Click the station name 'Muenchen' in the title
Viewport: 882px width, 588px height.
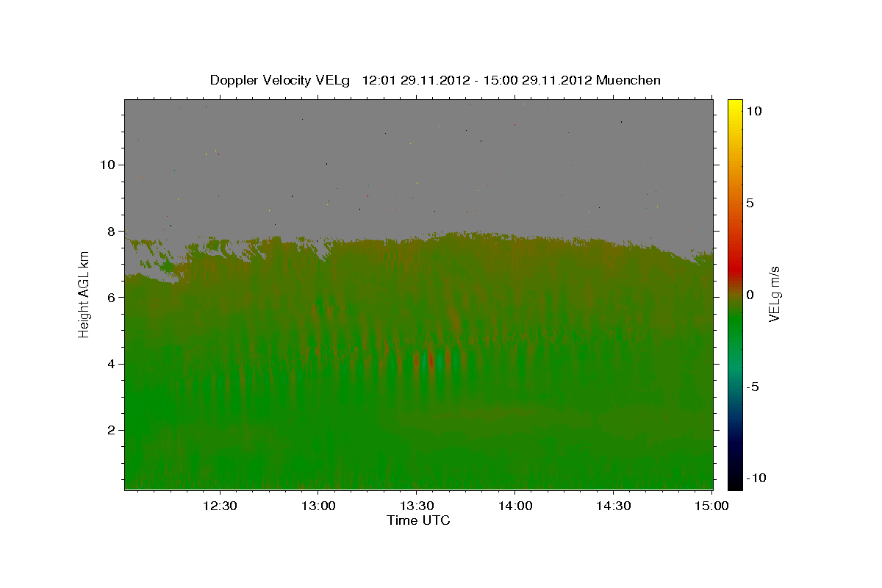[628, 80]
